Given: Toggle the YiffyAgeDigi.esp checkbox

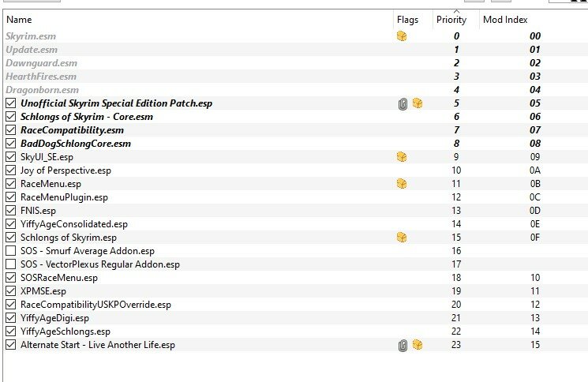Looking at the screenshot, I should point(11,318).
